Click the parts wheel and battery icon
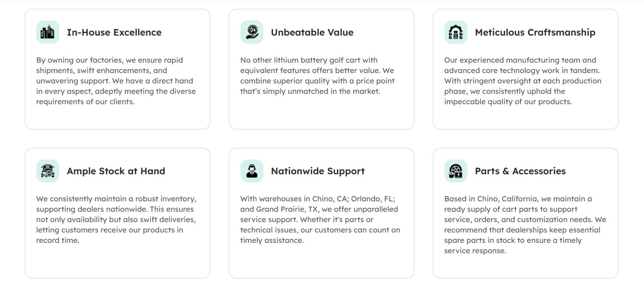The height and width of the screenshot is (287, 644). (456, 171)
